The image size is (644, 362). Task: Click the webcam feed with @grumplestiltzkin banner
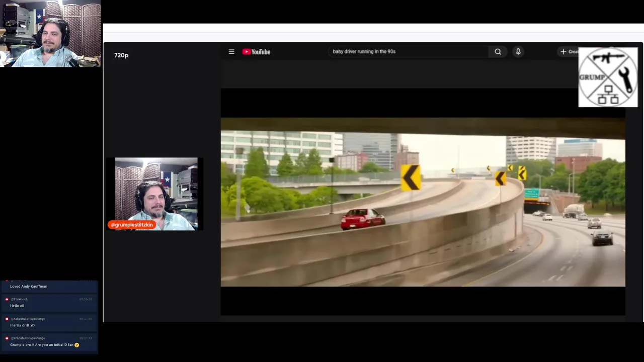(156, 194)
